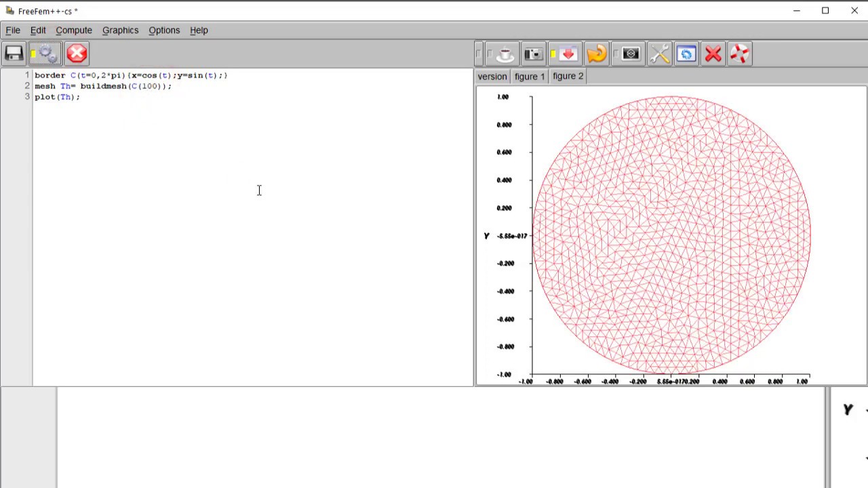Image resolution: width=868 pixels, height=488 pixels.
Task: Close the FreeFem++-cs window
Action: point(854,11)
